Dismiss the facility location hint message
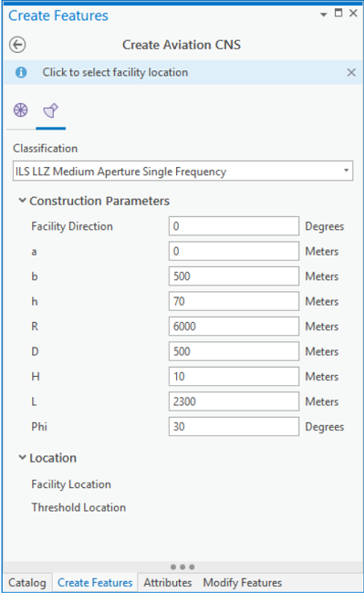The image size is (364, 593). [351, 72]
